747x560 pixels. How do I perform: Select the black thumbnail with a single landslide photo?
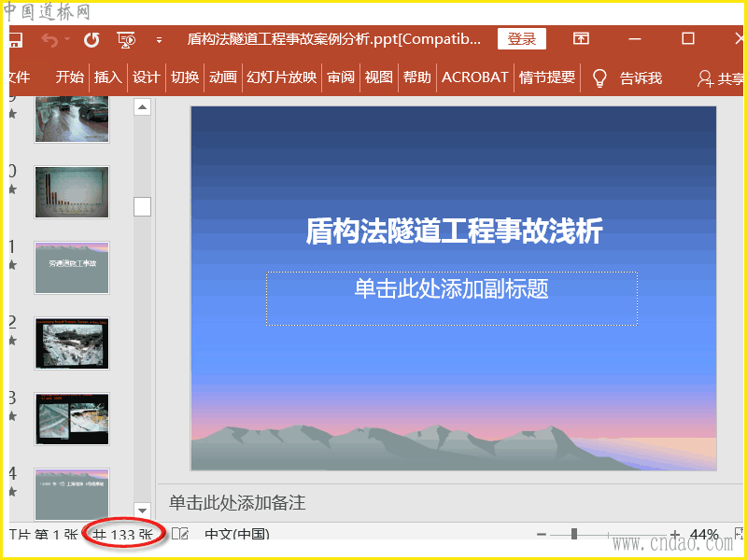click(x=72, y=343)
